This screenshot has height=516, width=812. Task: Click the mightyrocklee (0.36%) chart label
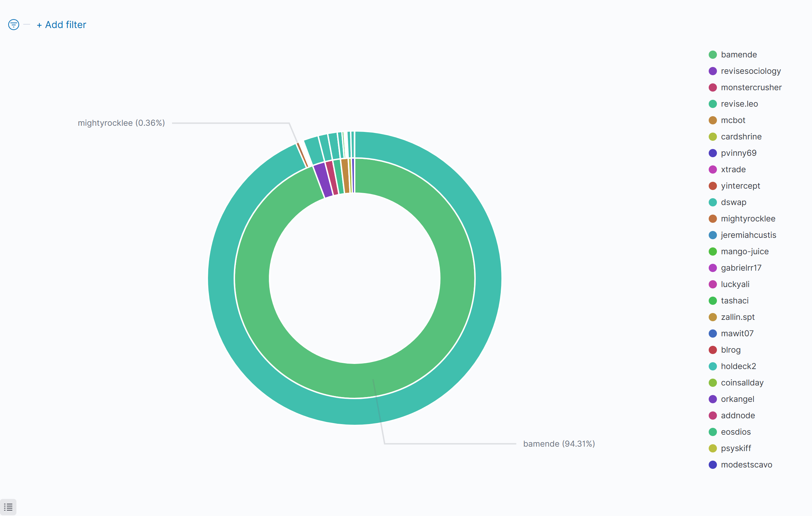[121, 123]
